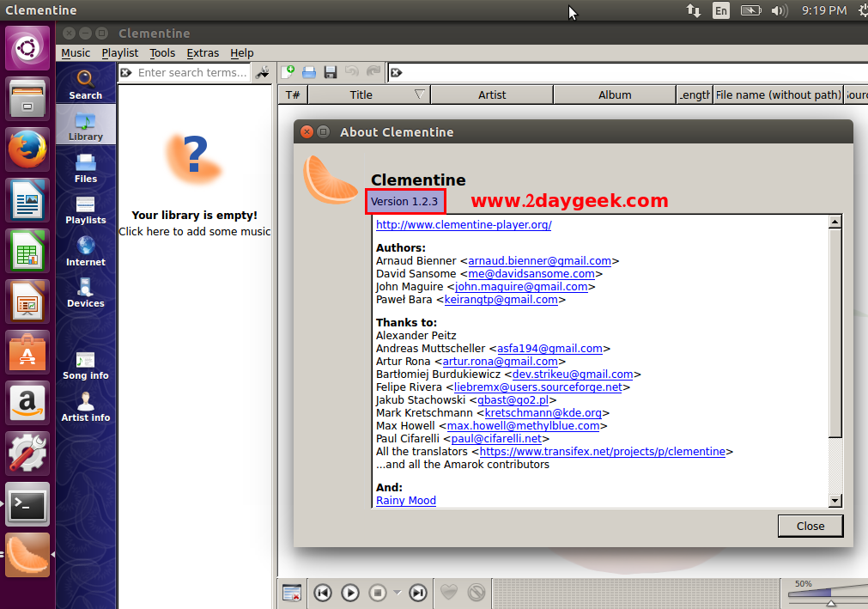Open the clementine-player.org link
The height and width of the screenshot is (609, 868).
(x=464, y=225)
